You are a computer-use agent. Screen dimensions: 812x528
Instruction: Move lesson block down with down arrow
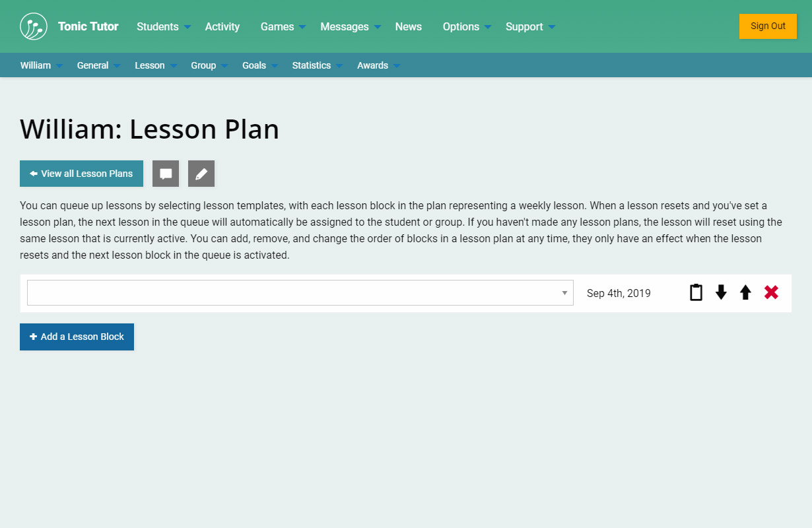(721, 292)
